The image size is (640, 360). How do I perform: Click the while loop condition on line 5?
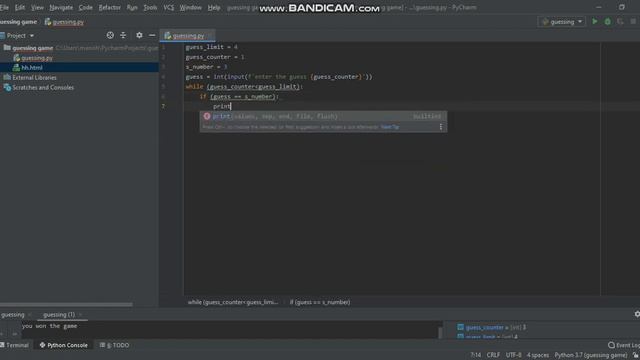point(254,87)
